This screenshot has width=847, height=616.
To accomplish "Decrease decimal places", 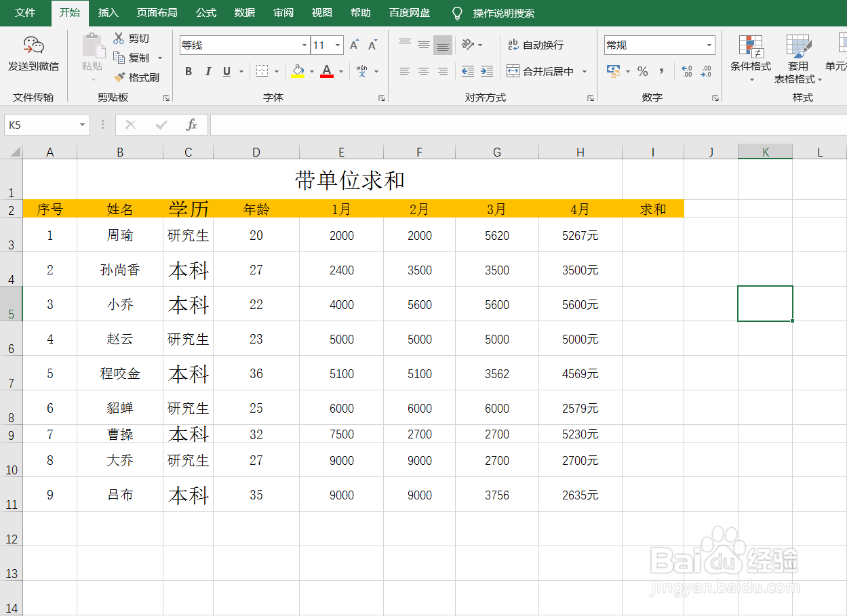I will coord(706,71).
